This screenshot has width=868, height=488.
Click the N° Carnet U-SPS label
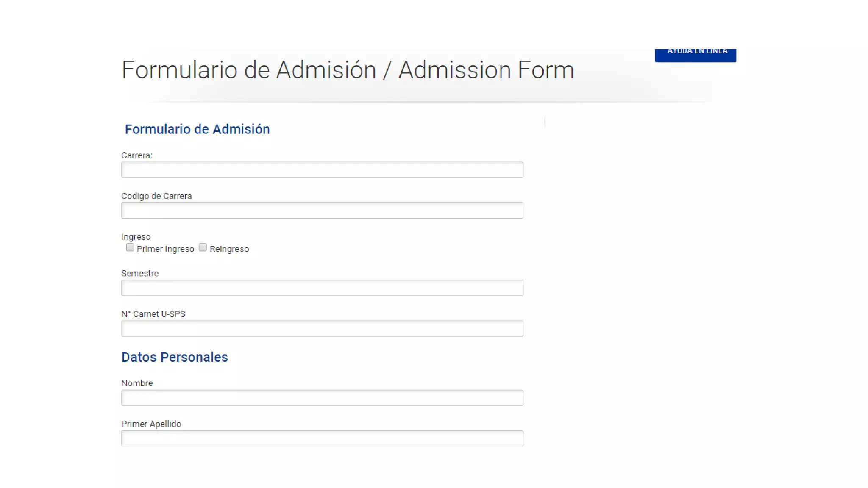coord(153,314)
